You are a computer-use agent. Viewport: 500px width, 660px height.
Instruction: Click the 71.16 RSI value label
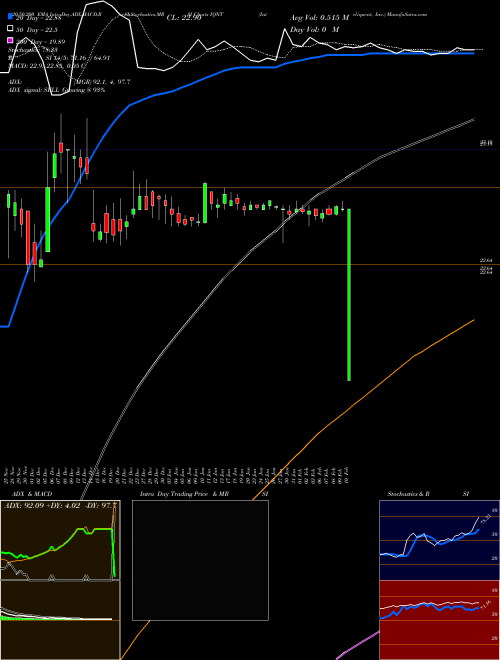click(x=485, y=604)
